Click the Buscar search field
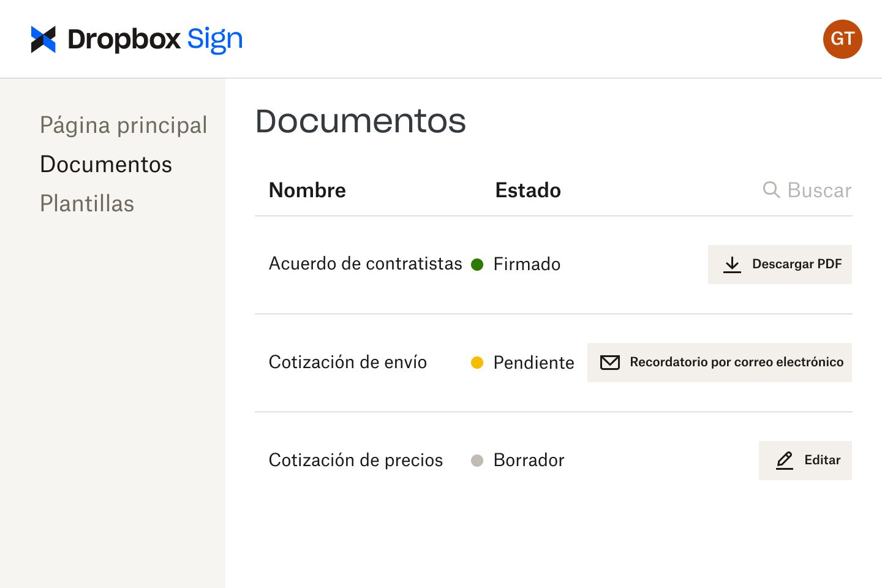Image resolution: width=882 pixels, height=588 pixels. pyautogui.click(x=820, y=190)
